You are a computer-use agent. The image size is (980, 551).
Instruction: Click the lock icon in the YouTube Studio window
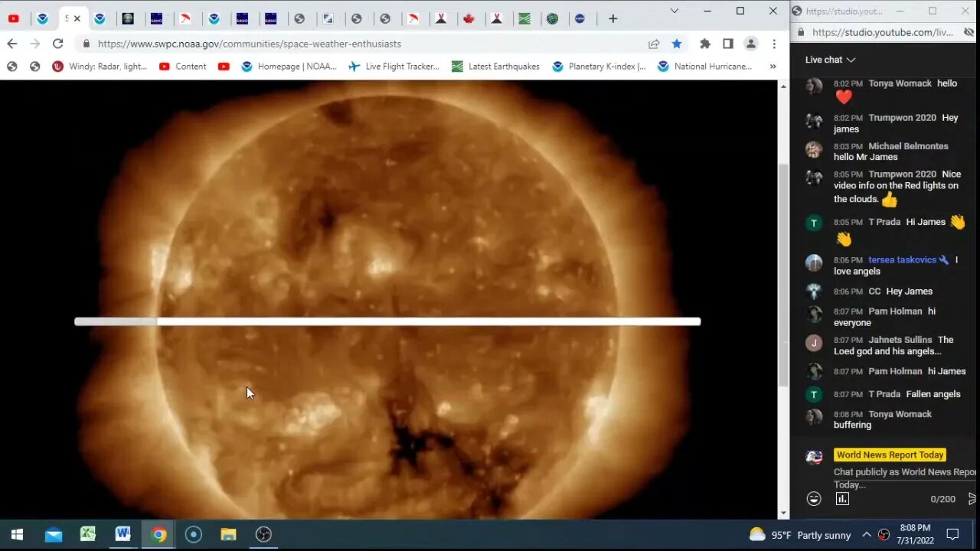point(801,32)
